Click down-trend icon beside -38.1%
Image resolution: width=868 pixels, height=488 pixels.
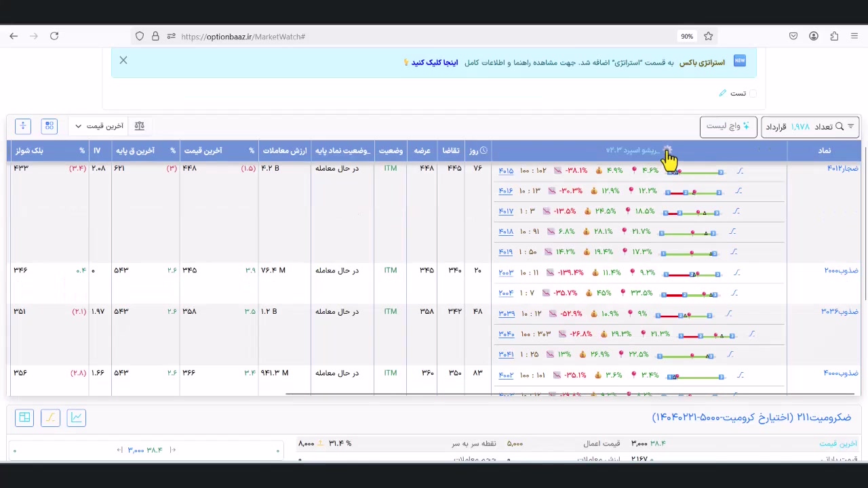click(558, 171)
